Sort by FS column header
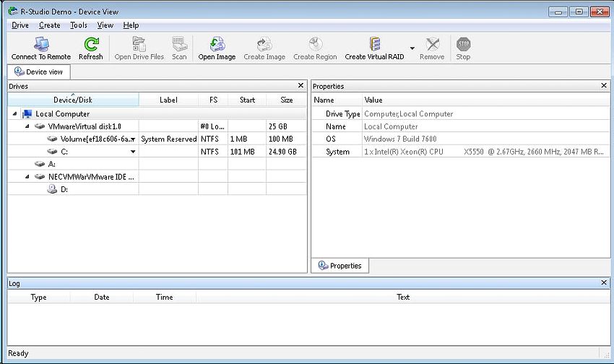This screenshot has width=614, height=364. tap(213, 100)
